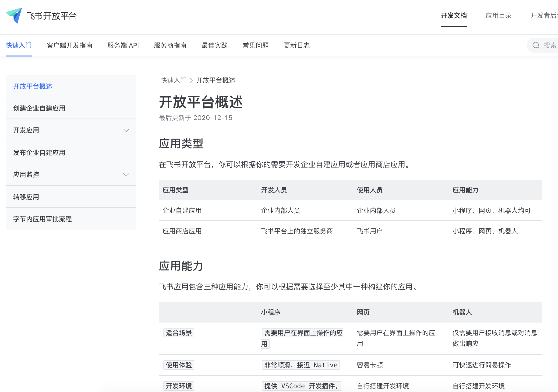558x392 pixels.
Task: Click the 小程序 column header
Action: click(271, 312)
